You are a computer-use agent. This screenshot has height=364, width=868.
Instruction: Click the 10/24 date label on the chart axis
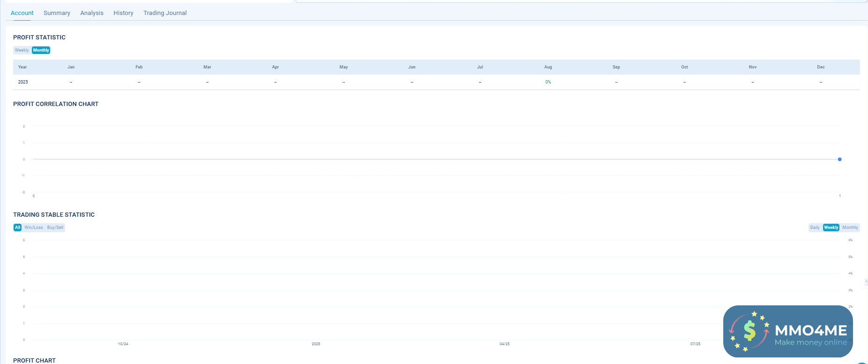coord(123,344)
